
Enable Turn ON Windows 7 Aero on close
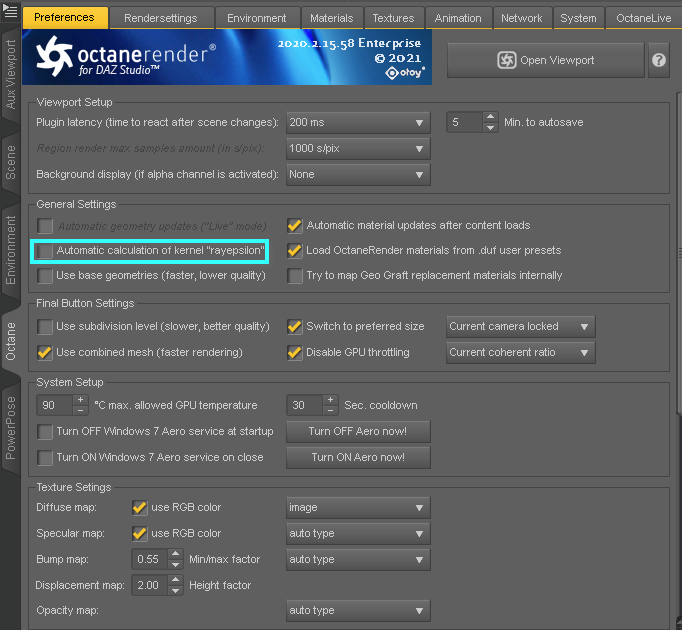click(x=45, y=458)
